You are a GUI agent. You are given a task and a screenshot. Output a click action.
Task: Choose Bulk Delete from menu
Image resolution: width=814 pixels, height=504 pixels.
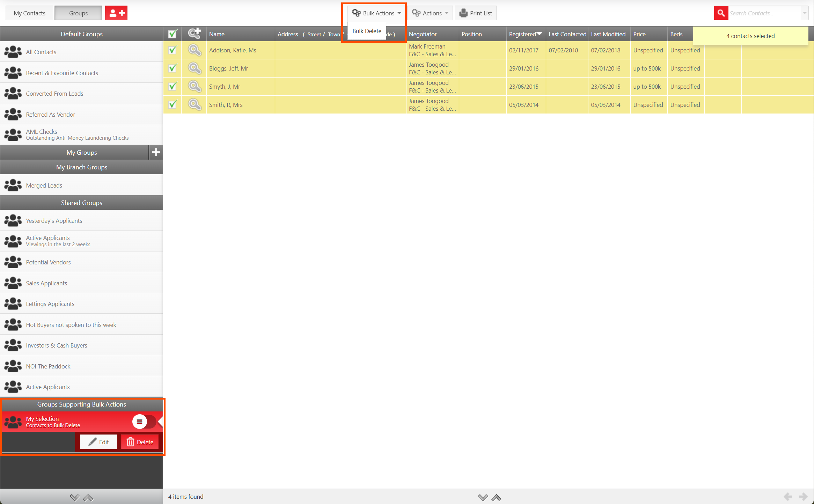(x=367, y=31)
